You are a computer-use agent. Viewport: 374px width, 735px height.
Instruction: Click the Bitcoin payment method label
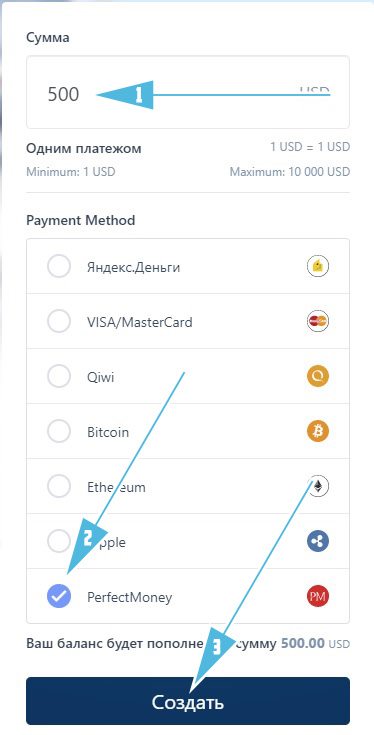(108, 432)
